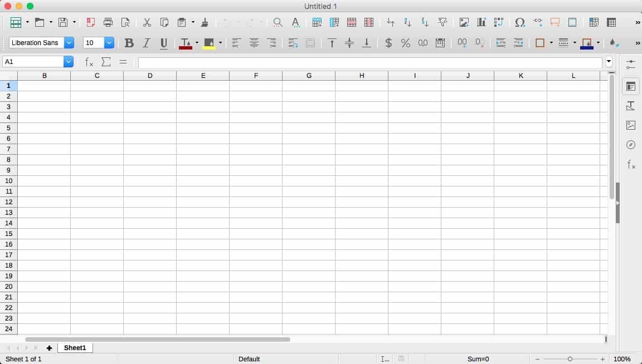Add a new sheet with the plus button
Screen dimensions: 642x364
click(x=49, y=347)
